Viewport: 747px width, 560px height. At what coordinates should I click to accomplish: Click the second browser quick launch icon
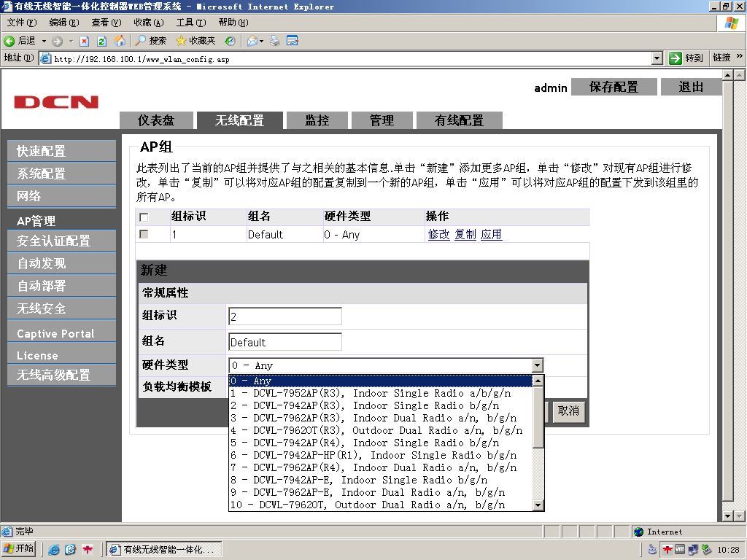pyautogui.click(x=70, y=550)
